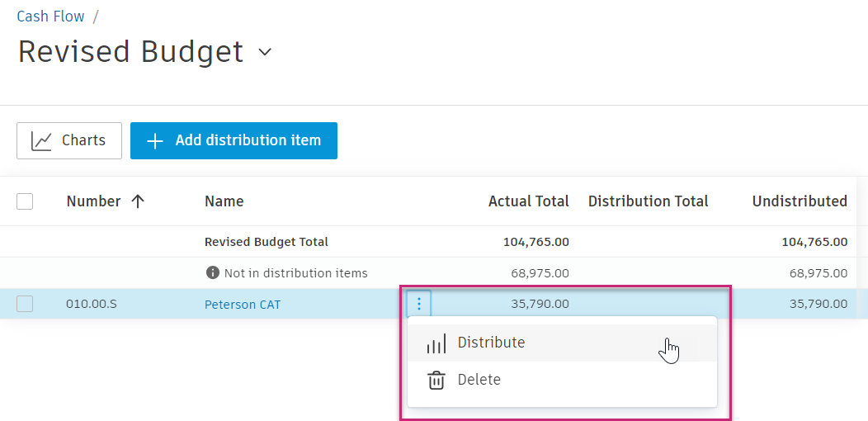Toggle the select-all checkbox in table header

click(x=25, y=201)
